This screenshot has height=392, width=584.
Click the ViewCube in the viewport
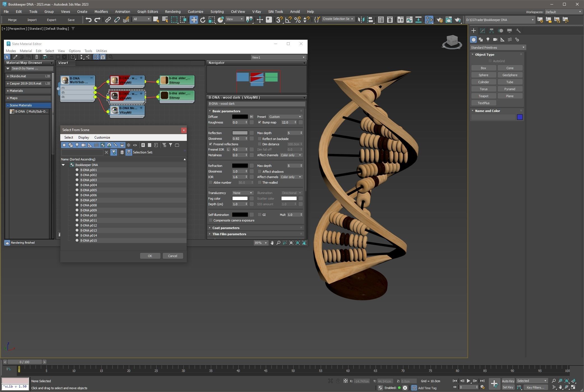452,42
